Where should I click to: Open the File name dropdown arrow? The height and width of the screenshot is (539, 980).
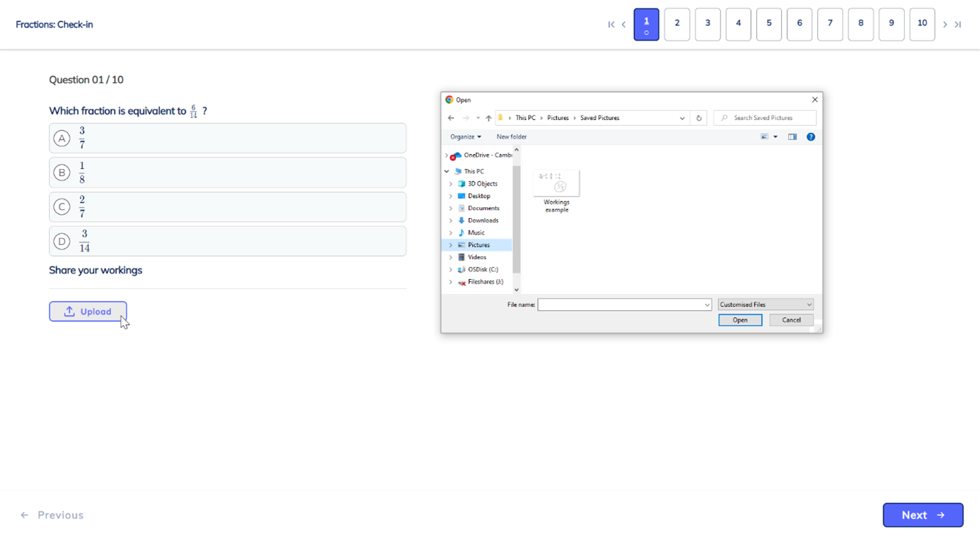point(707,305)
